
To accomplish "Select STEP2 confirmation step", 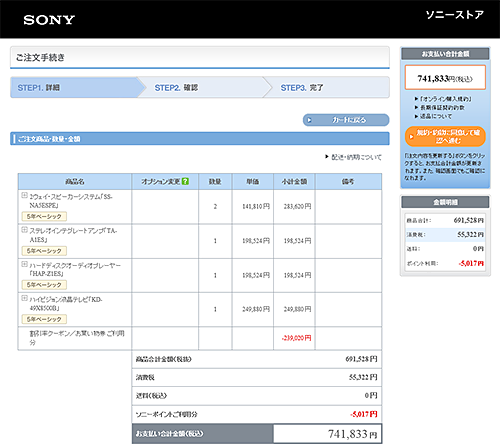I will (x=204, y=88).
